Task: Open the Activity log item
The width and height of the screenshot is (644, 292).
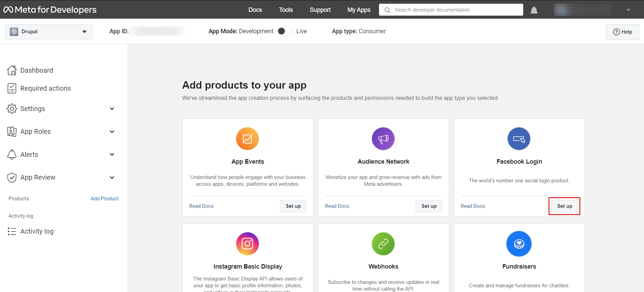Action: click(37, 231)
